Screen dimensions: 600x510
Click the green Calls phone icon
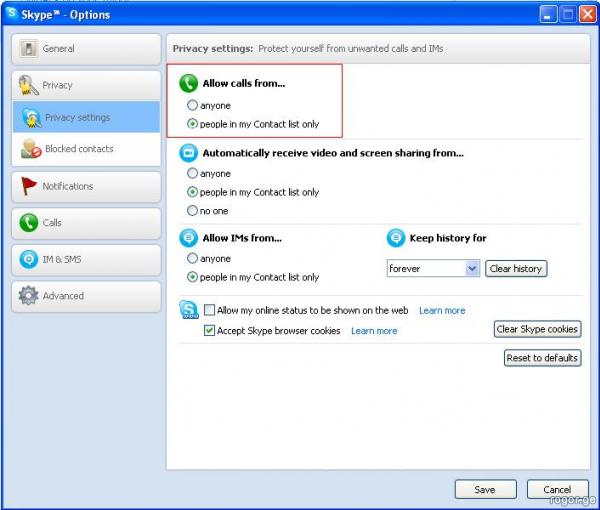point(29,223)
